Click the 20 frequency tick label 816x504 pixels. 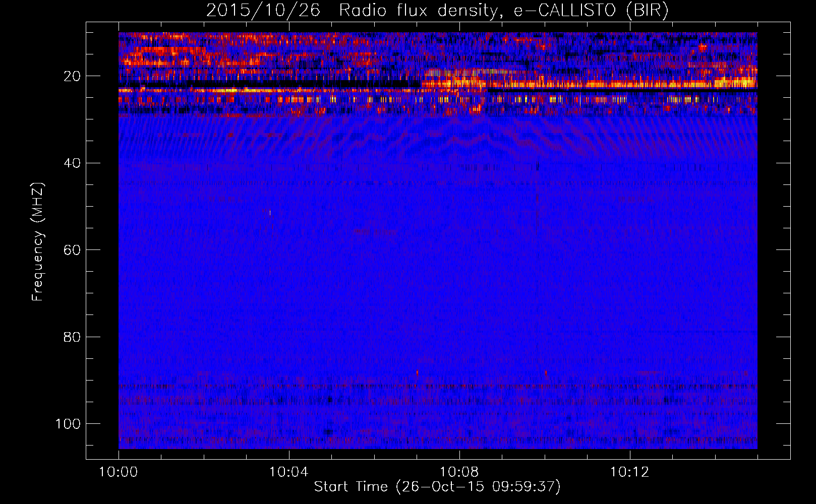[72, 77]
